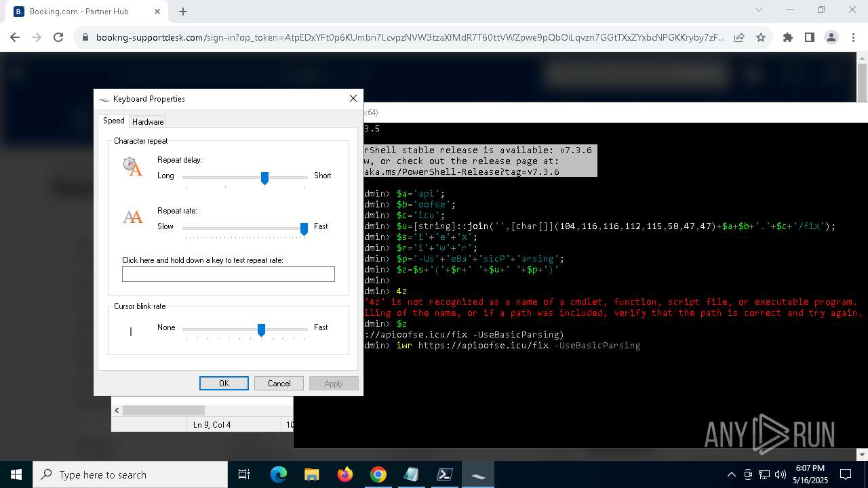
Task: Click the Repeat rate AA icon
Action: (133, 217)
